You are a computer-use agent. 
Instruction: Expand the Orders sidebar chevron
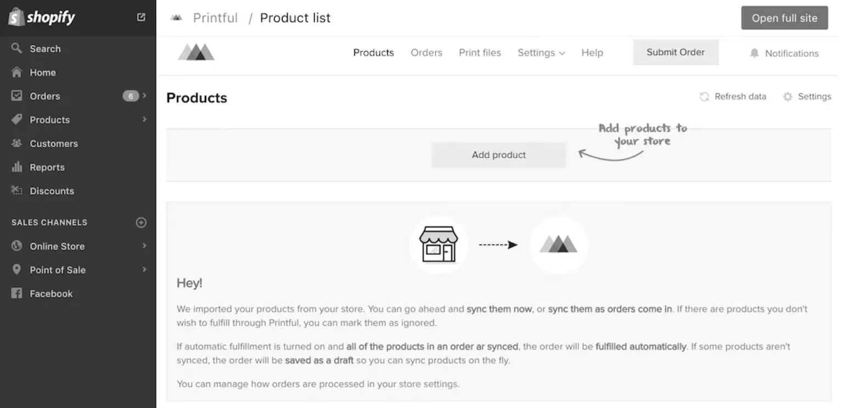click(144, 95)
